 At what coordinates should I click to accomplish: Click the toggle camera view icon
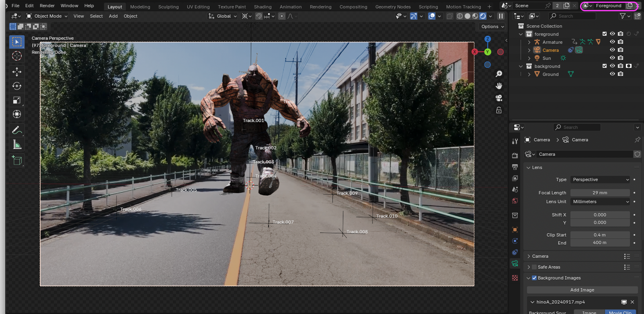coord(499,98)
